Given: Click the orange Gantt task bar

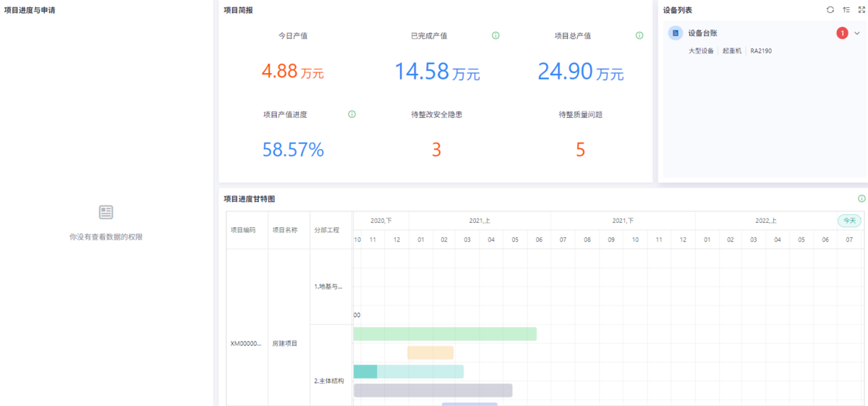Looking at the screenshot, I should pyautogui.click(x=430, y=352).
